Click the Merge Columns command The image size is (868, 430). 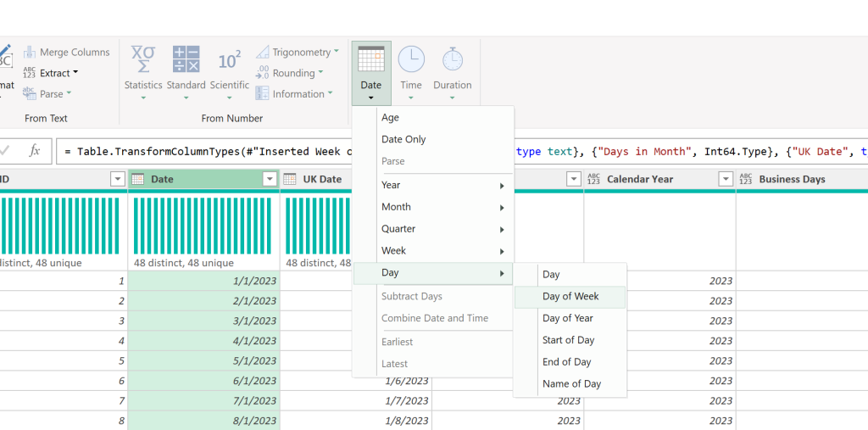pyautogui.click(x=66, y=52)
